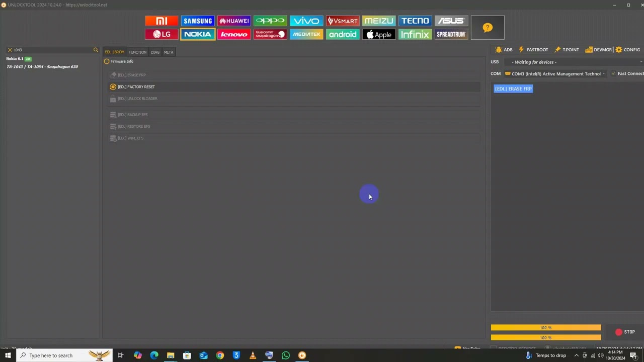Launch DEVMGR device manager
This screenshot has width=644, height=362.
[598, 50]
